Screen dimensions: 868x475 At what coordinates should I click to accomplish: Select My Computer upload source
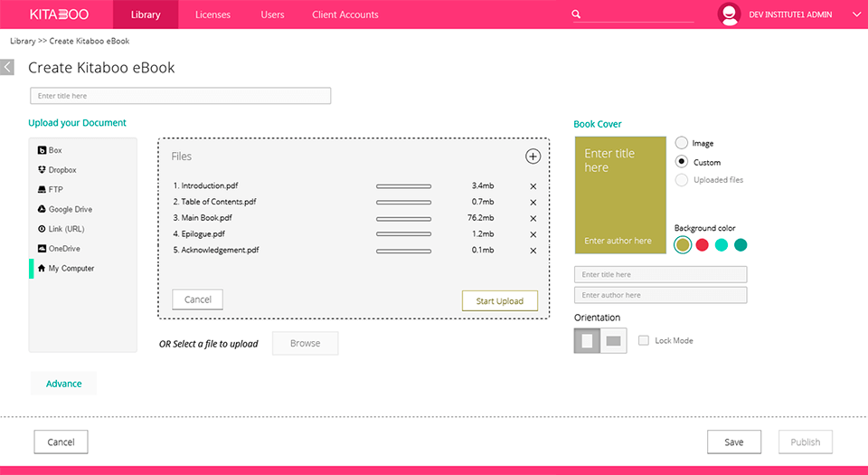pyautogui.click(x=66, y=268)
